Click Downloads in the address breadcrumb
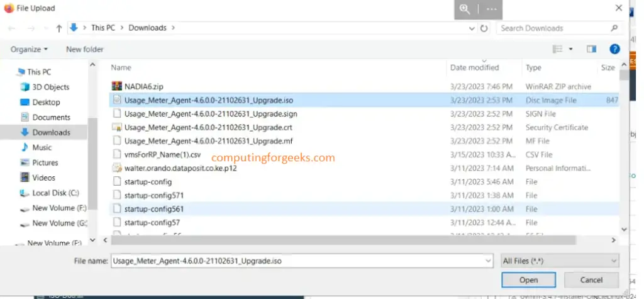This screenshot has height=299, width=644. click(x=147, y=28)
